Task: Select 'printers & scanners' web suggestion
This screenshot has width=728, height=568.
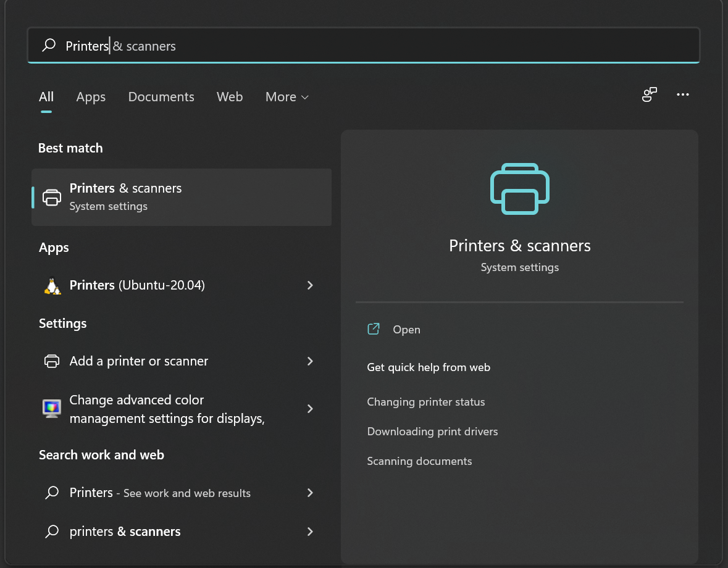Action: (182, 532)
